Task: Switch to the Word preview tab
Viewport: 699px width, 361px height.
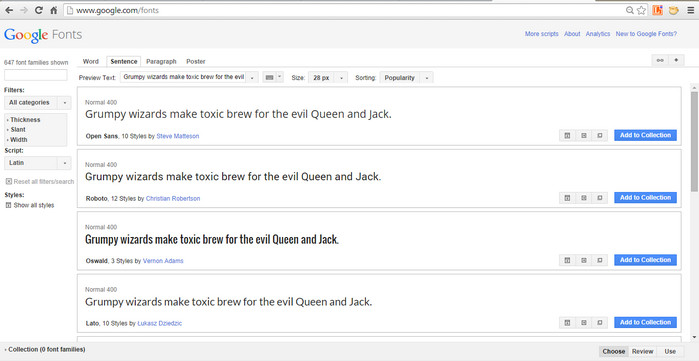Action: pos(90,62)
